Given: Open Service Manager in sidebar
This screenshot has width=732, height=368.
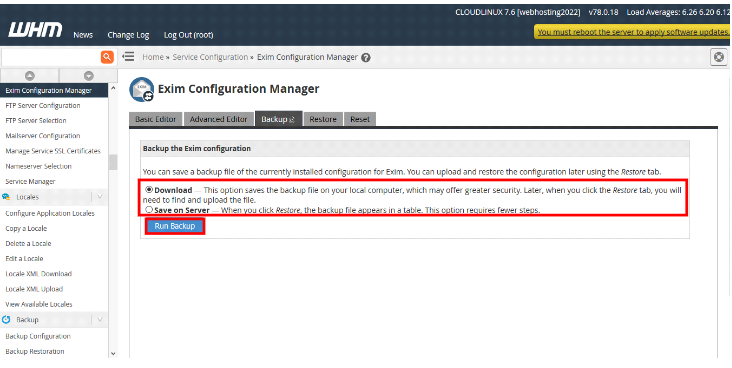Looking at the screenshot, I should pyautogui.click(x=30, y=181).
